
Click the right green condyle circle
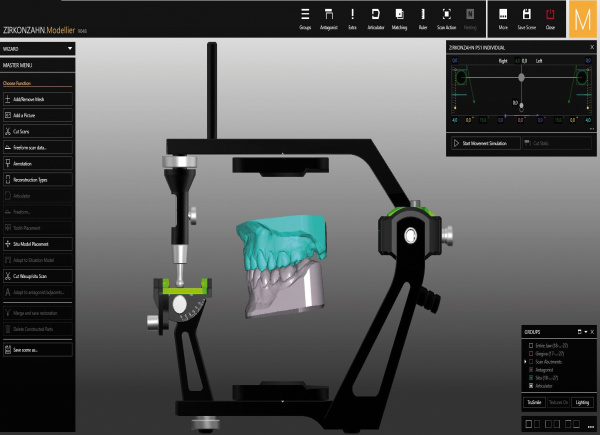[582, 77]
